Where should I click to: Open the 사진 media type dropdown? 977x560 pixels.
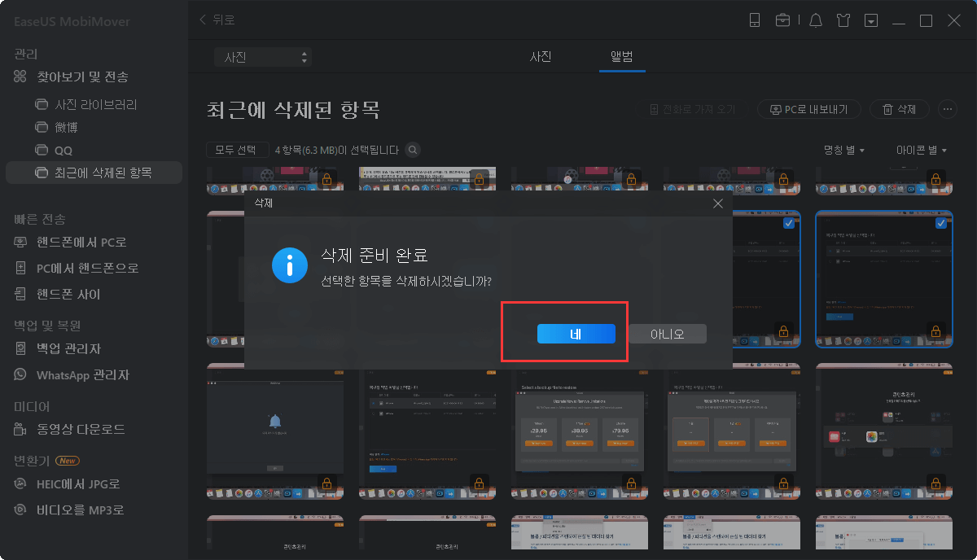tap(262, 56)
